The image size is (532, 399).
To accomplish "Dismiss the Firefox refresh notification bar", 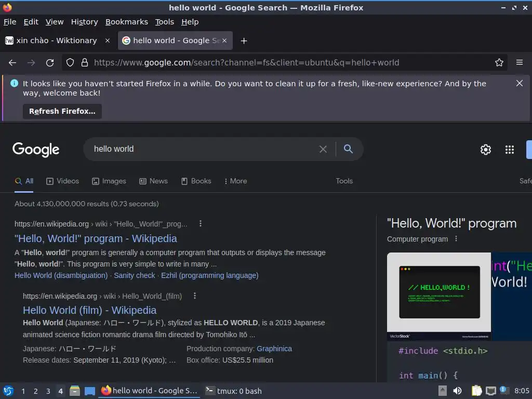I will [x=519, y=83].
